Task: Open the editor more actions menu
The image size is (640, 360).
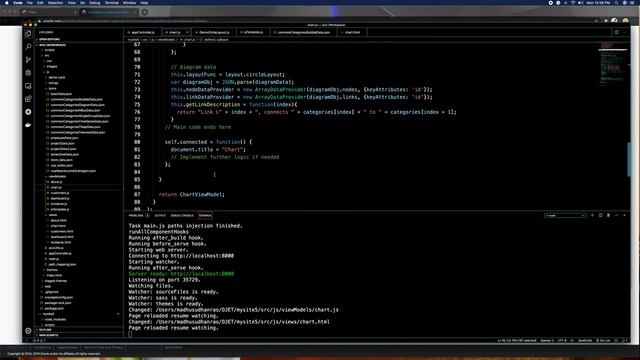Action: pos(624,32)
